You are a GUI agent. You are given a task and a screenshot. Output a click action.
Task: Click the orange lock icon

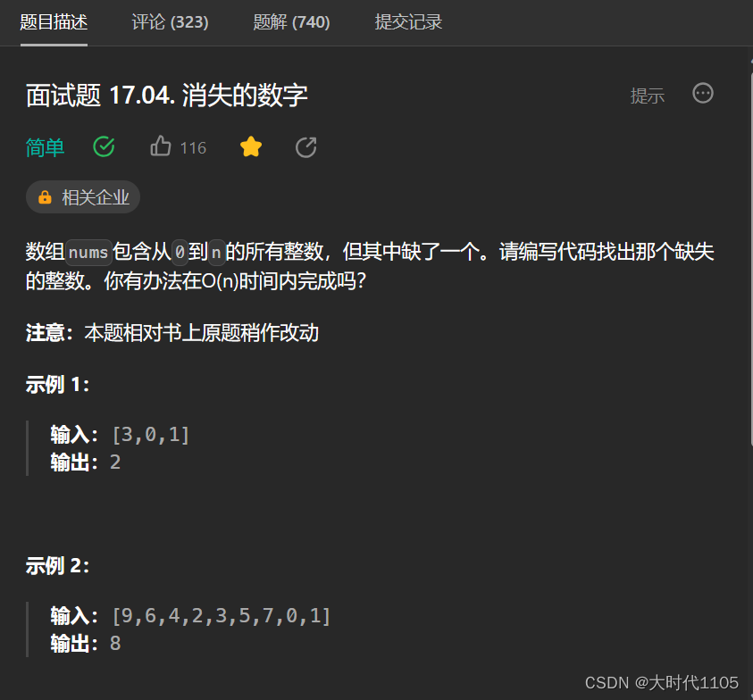click(x=45, y=196)
